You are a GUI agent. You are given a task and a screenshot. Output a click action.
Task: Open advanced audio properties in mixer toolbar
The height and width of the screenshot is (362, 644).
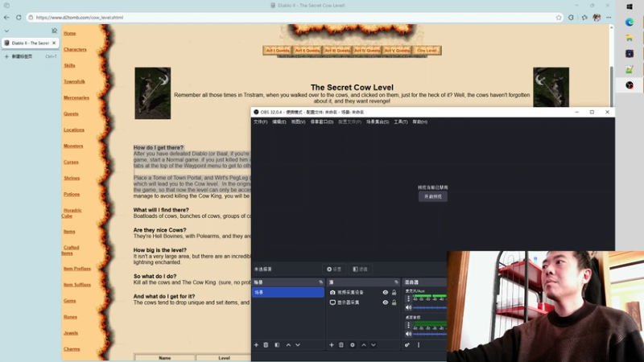407,345
